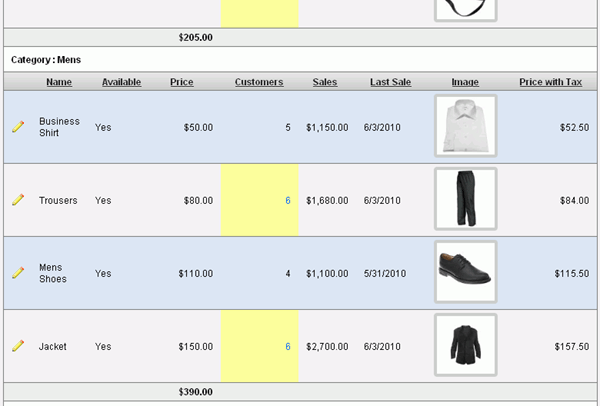Sort by the Price column header
The width and height of the screenshot is (600, 406).
pos(182,82)
